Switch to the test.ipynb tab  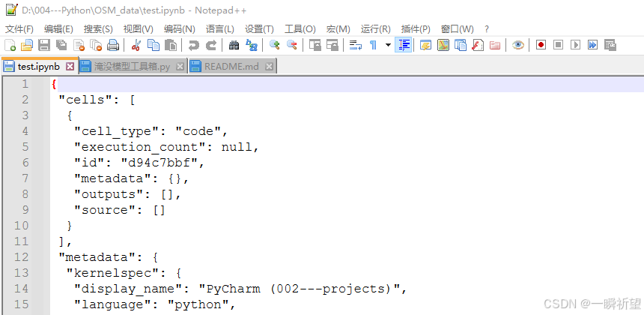[39, 66]
